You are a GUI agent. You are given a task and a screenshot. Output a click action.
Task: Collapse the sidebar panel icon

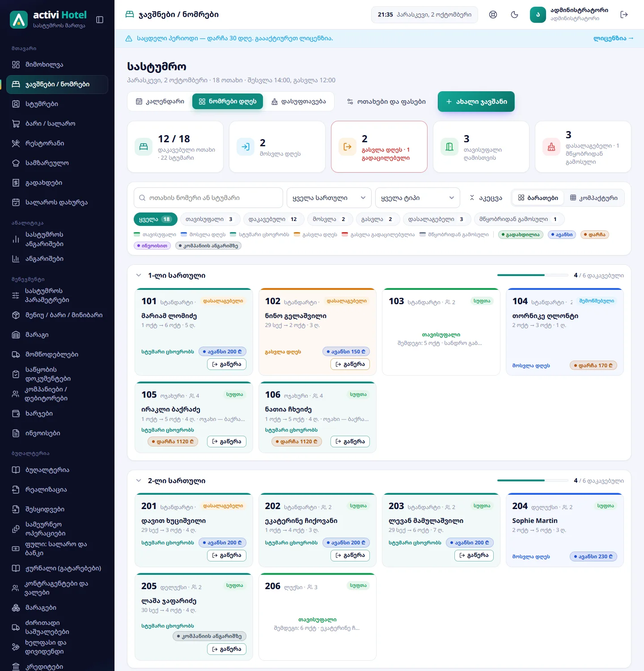click(100, 20)
